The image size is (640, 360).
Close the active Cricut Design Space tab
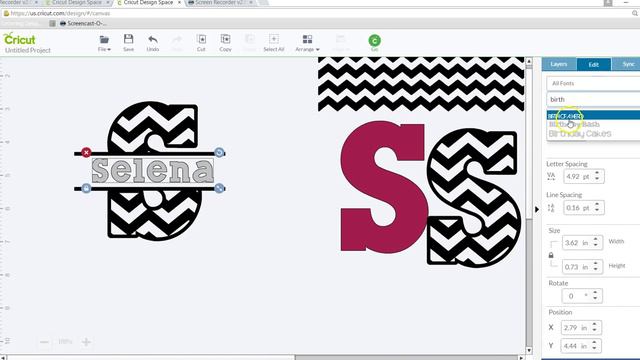pos(179,2)
